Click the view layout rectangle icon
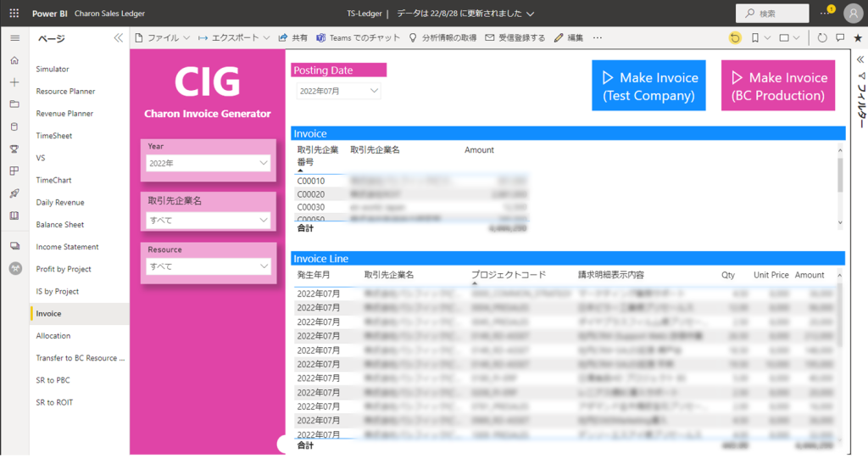Image resolution: width=868 pixels, height=459 pixels. 784,37
